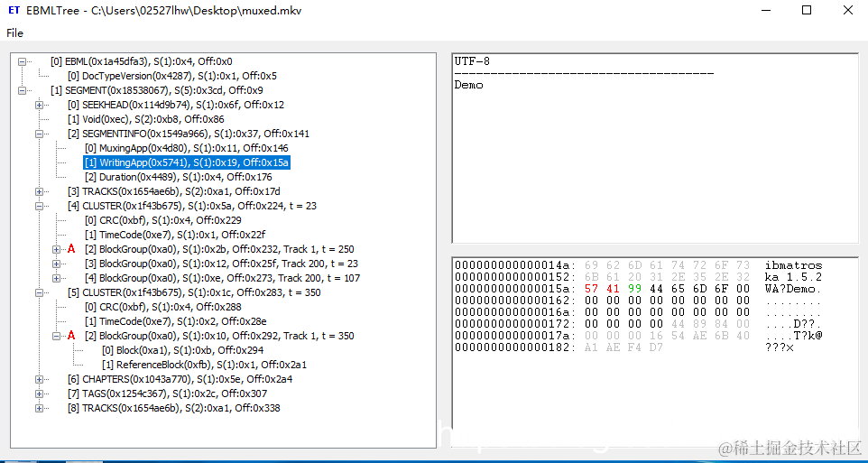Close the EBMLTree window
The image size is (868, 463).
847,10
